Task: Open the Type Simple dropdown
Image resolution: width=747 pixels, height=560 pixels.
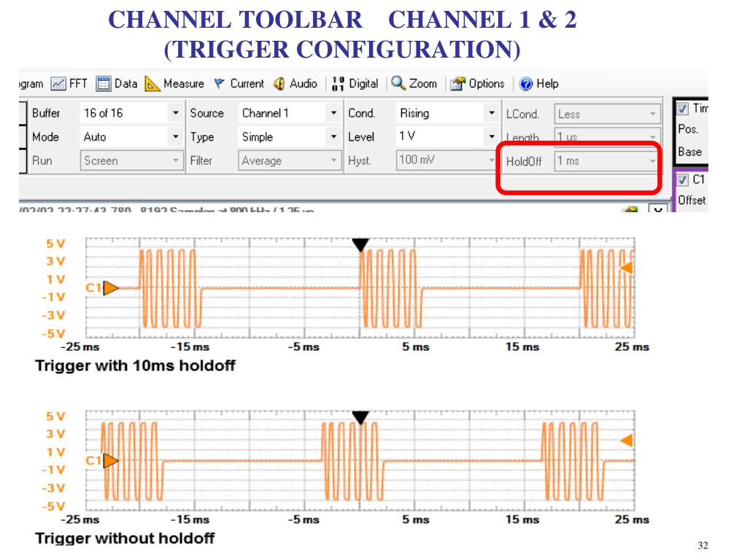Action: pos(289,136)
